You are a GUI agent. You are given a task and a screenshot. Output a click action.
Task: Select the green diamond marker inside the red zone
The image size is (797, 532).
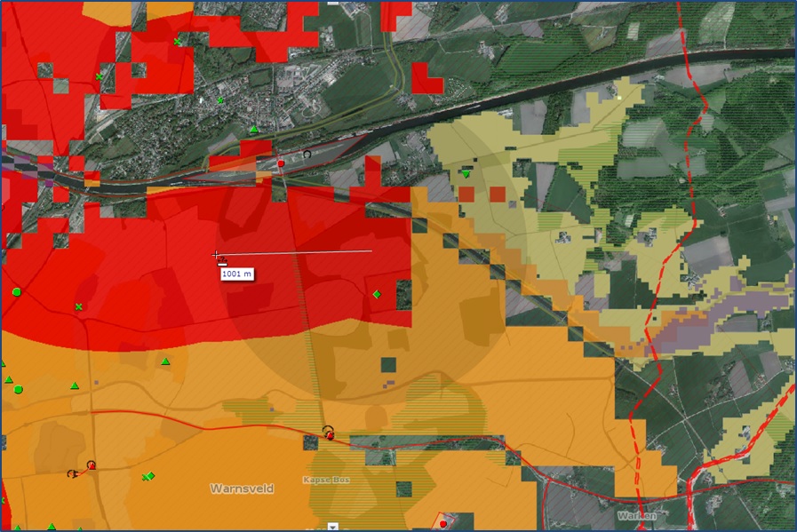click(x=377, y=294)
